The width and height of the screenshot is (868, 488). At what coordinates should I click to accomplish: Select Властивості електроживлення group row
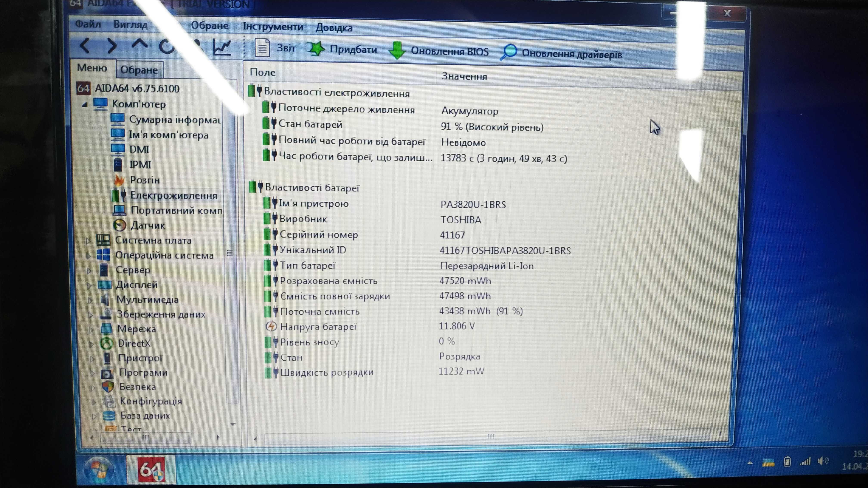pyautogui.click(x=329, y=92)
